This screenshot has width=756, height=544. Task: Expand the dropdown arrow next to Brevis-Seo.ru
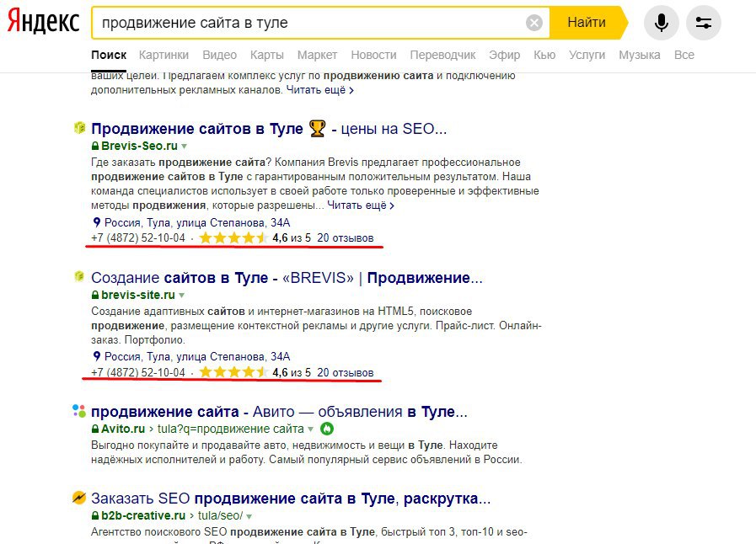coord(184,147)
